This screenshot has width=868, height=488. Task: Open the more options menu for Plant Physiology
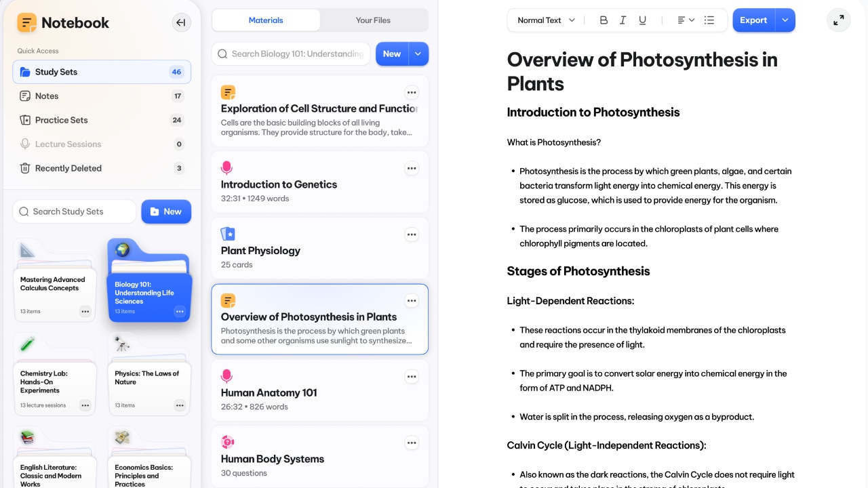[412, 235]
